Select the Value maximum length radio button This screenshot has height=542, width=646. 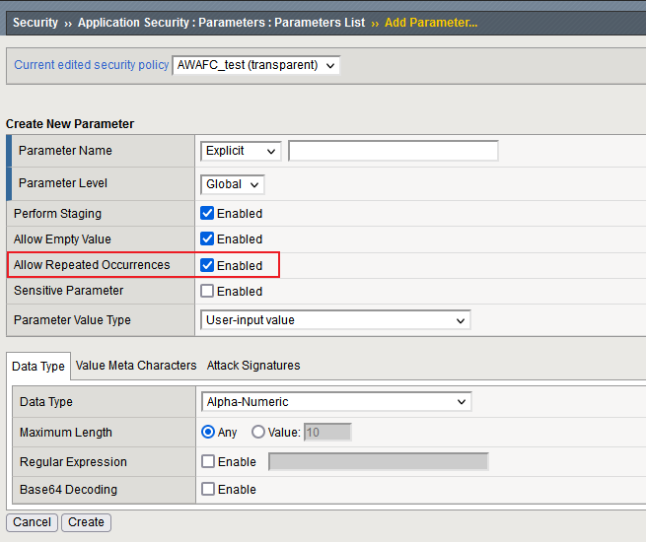[258, 432]
